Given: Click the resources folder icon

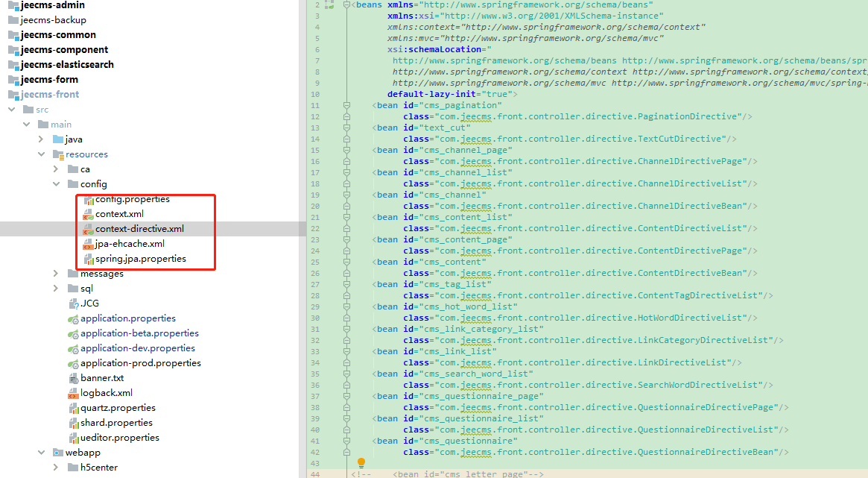Looking at the screenshot, I should [58, 154].
